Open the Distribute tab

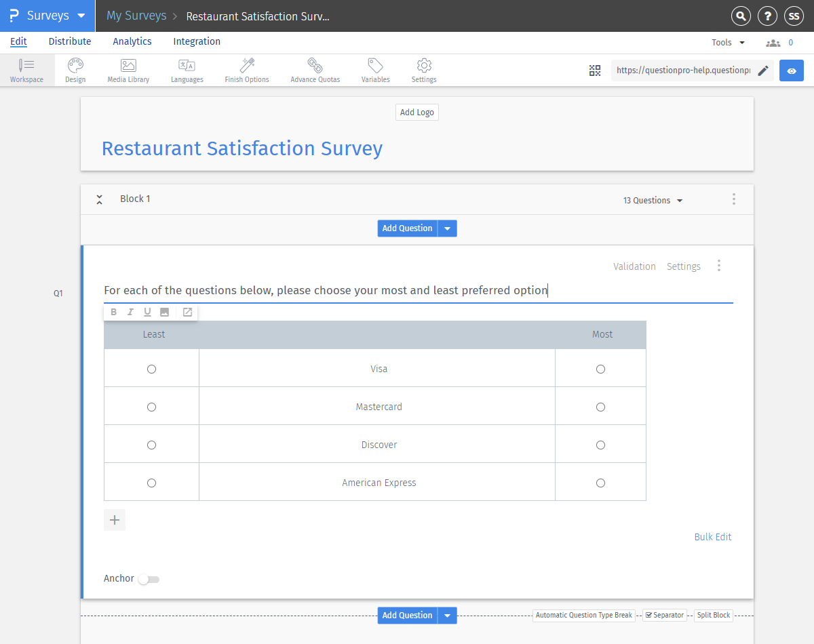[x=70, y=41]
